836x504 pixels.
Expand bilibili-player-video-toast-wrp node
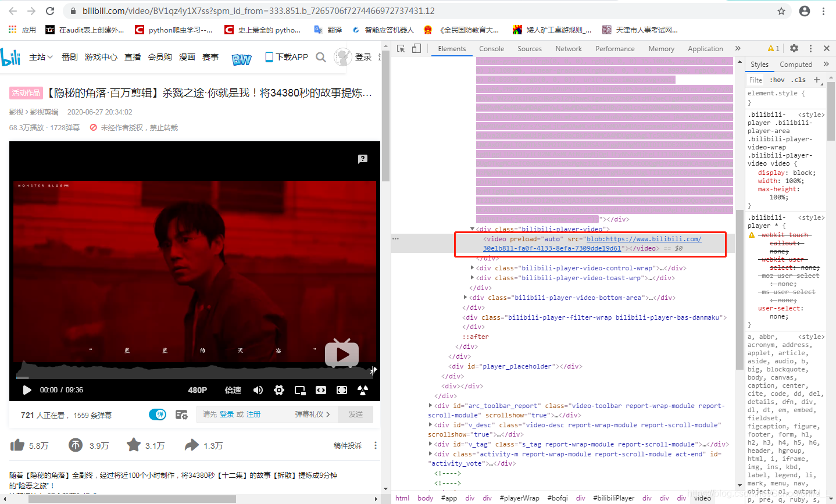pyautogui.click(x=472, y=278)
